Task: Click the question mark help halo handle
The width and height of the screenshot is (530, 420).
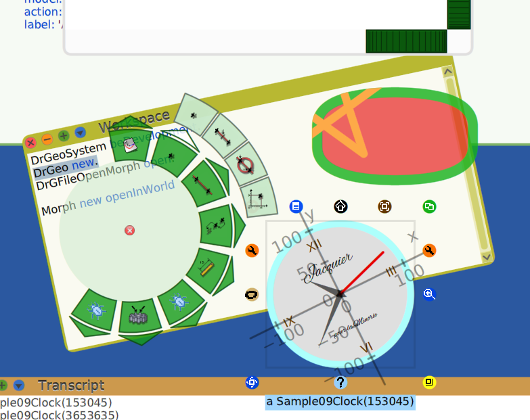Action: (x=340, y=382)
